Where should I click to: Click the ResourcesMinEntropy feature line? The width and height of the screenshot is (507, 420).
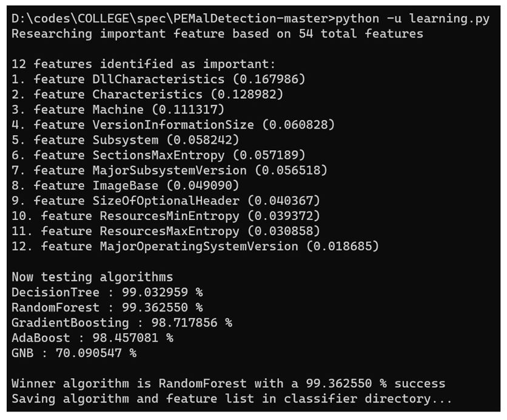point(166,216)
